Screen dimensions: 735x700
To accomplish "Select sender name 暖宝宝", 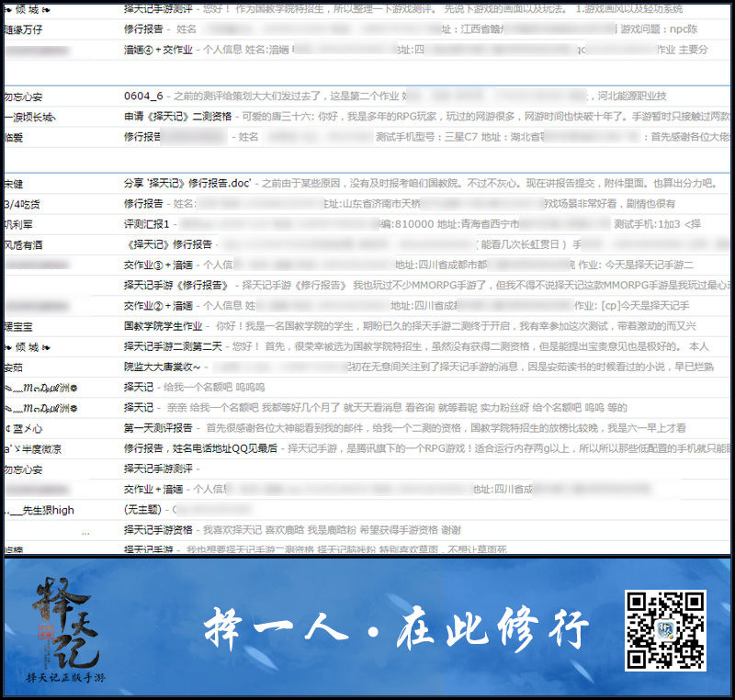I will pyautogui.click(x=18, y=326).
